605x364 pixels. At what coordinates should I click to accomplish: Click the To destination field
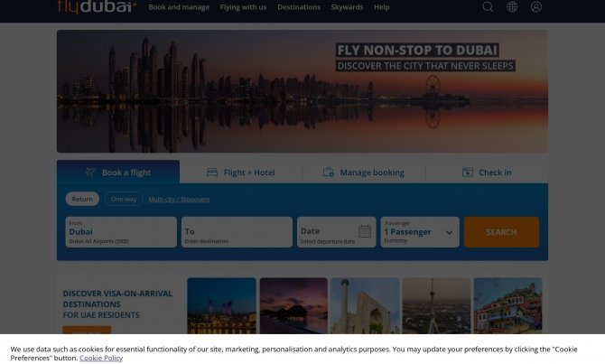(x=237, y=232)
